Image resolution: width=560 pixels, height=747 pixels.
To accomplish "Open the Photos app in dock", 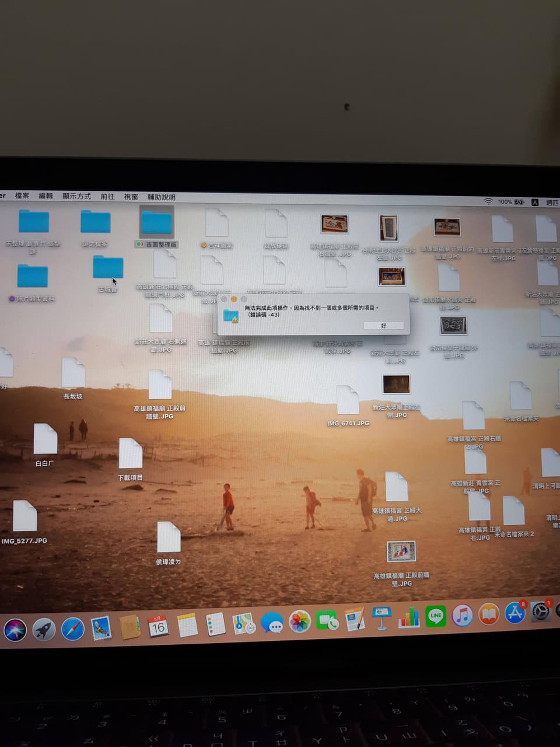I will point(300,622).
